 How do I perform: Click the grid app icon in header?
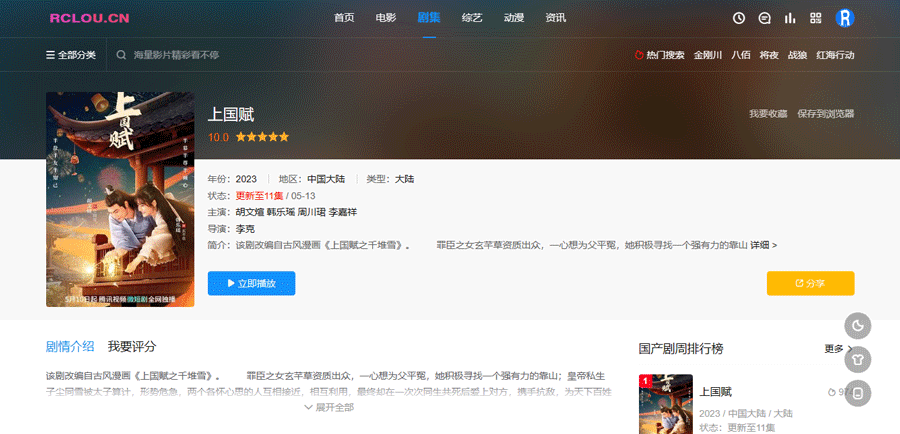pos(816,18)
